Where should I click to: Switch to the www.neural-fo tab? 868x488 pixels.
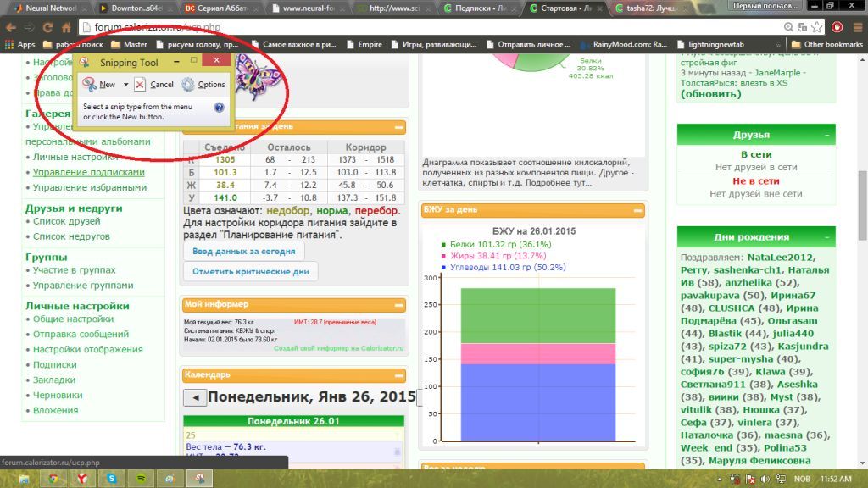click(x=308, y=8)
